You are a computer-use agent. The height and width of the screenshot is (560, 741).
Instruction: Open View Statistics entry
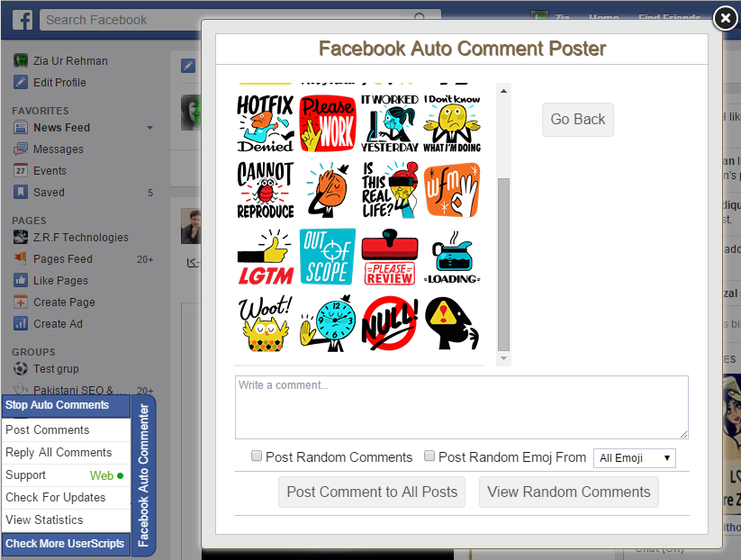tap(66, 519)
